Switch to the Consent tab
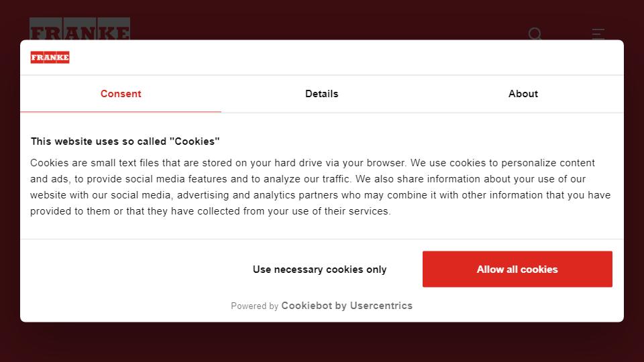The width and height of the screenshot is (644, 362). point(121,94)
